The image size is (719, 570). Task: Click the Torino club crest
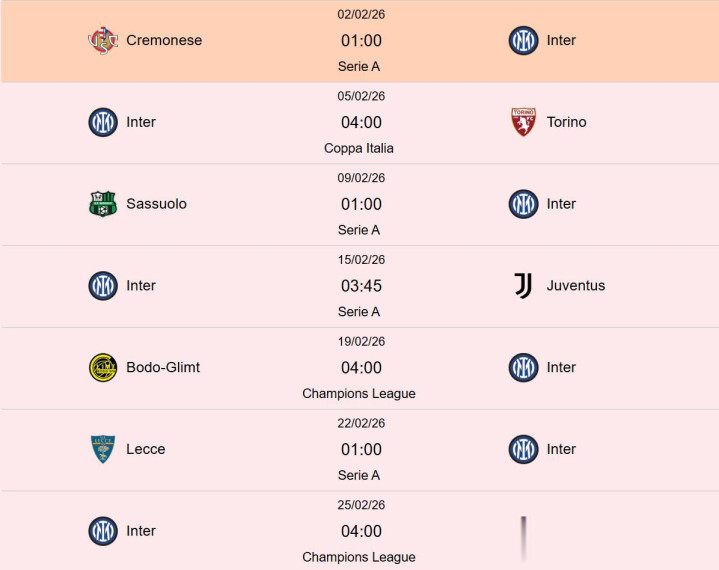[x=523, y=123]
